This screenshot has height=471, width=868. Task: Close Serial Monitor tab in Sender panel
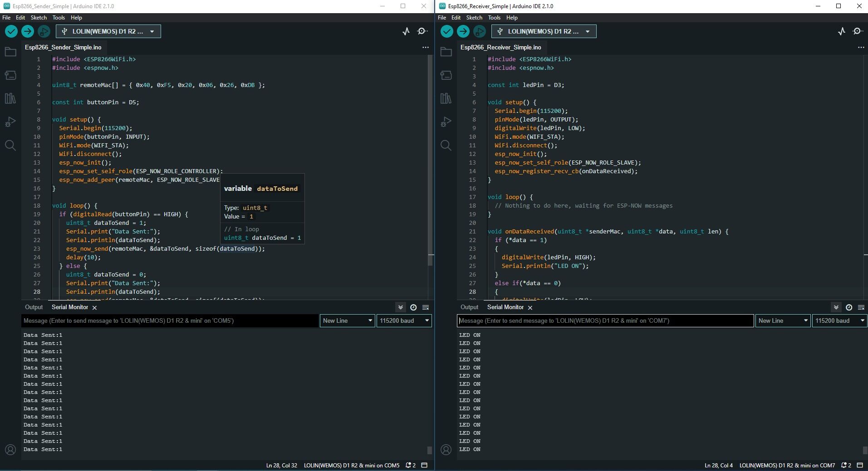click(x=94, y=308)
